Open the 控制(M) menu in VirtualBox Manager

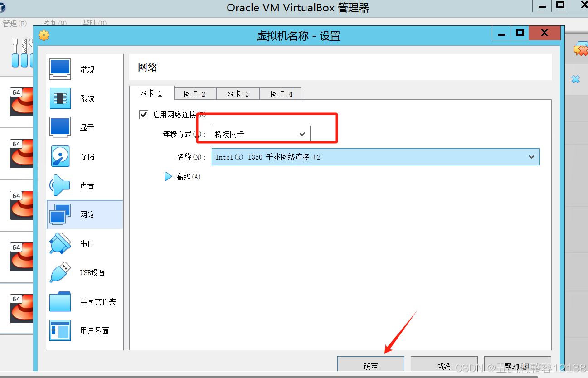click(x=55, y=23)
